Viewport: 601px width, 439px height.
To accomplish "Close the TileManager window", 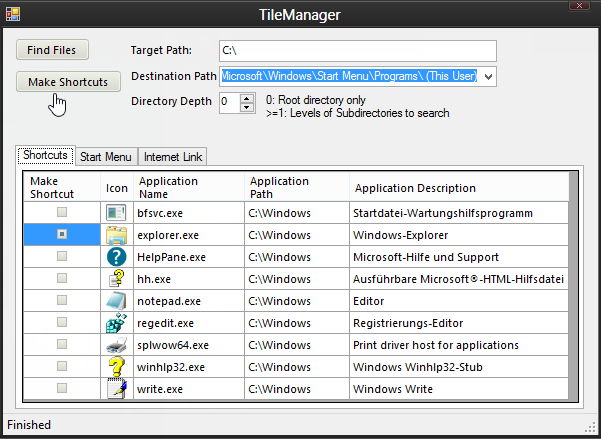I will (x=579, y=5).
